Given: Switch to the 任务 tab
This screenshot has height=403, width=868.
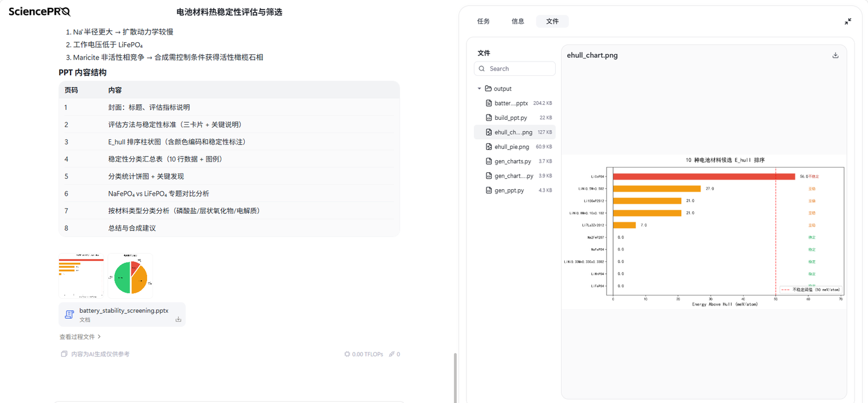Looking at the screenshot, I should click(x=483, y=21).
